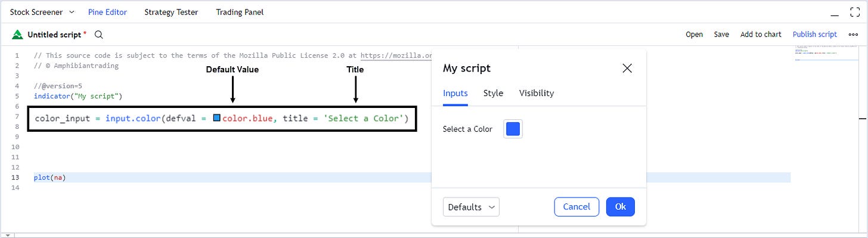Click the Publish script link
The image size is (868, 238).
[x=815, y=35]
